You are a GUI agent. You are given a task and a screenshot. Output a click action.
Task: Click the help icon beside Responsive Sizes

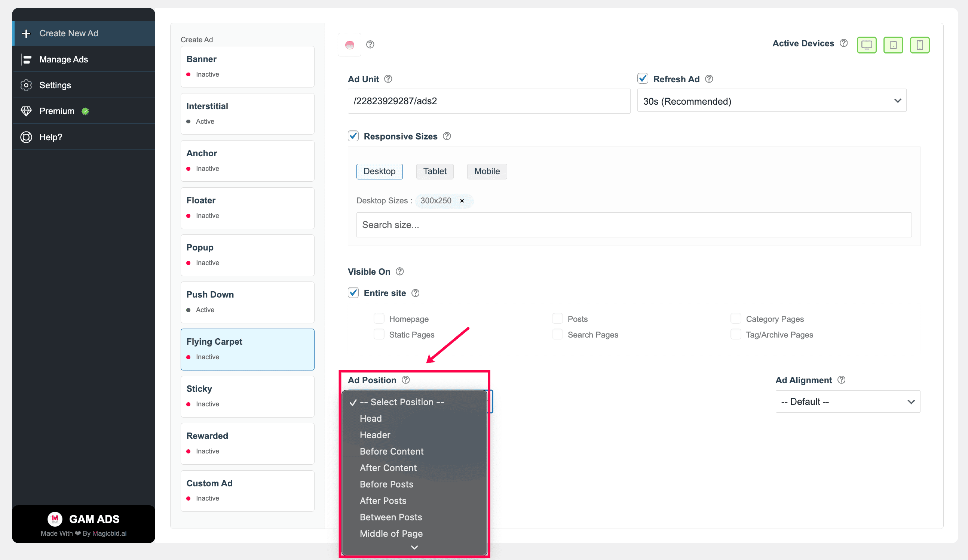447,136
